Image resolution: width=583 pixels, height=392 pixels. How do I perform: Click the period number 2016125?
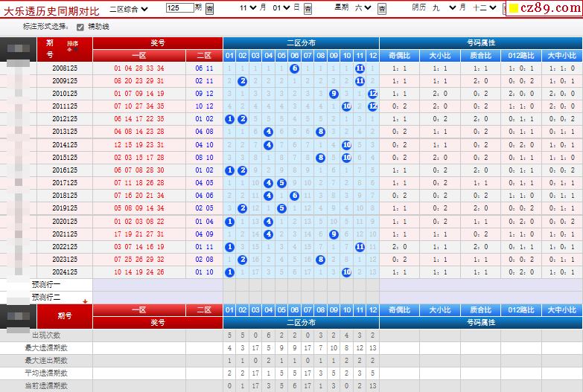coord(65,170)
